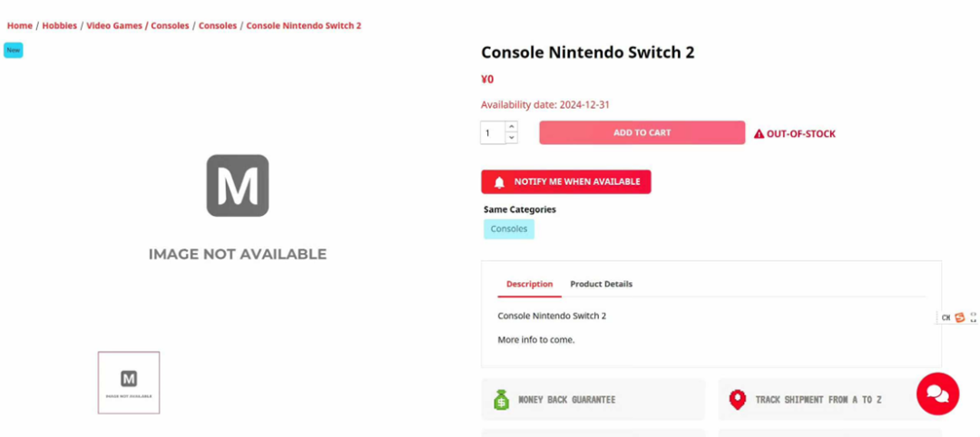Decrease quantity with the down arrow
The height and width of the screenshot is (437, 980).
tap(512, 138)
